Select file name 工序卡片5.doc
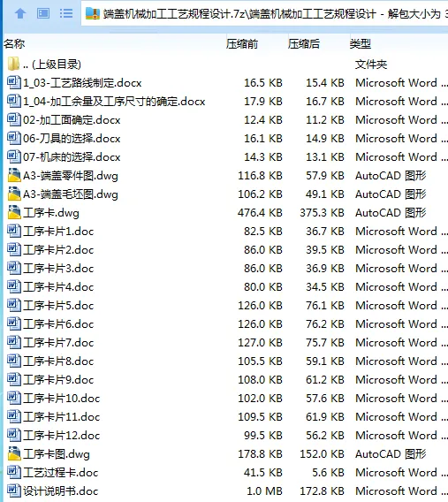Viewport: 448px width, 502px height. 58,306
